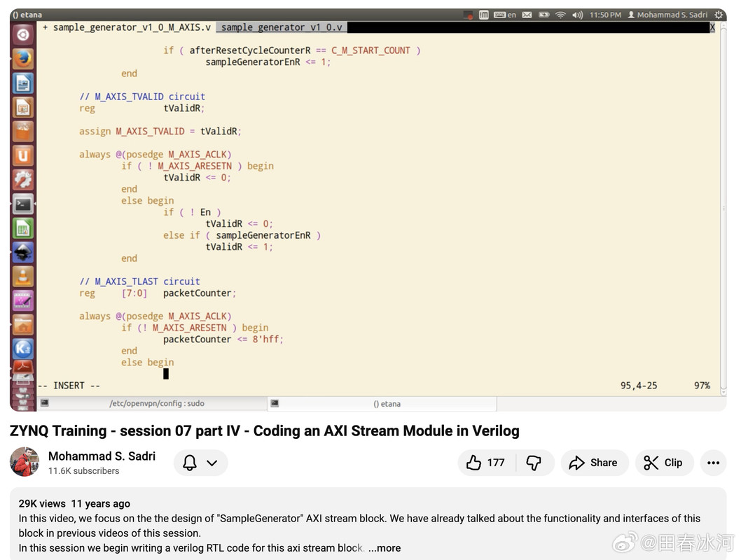Click the 'tValidR <= 1;' code line
The height and width of the screenshot is (560, 741).
tap(239, 247)
